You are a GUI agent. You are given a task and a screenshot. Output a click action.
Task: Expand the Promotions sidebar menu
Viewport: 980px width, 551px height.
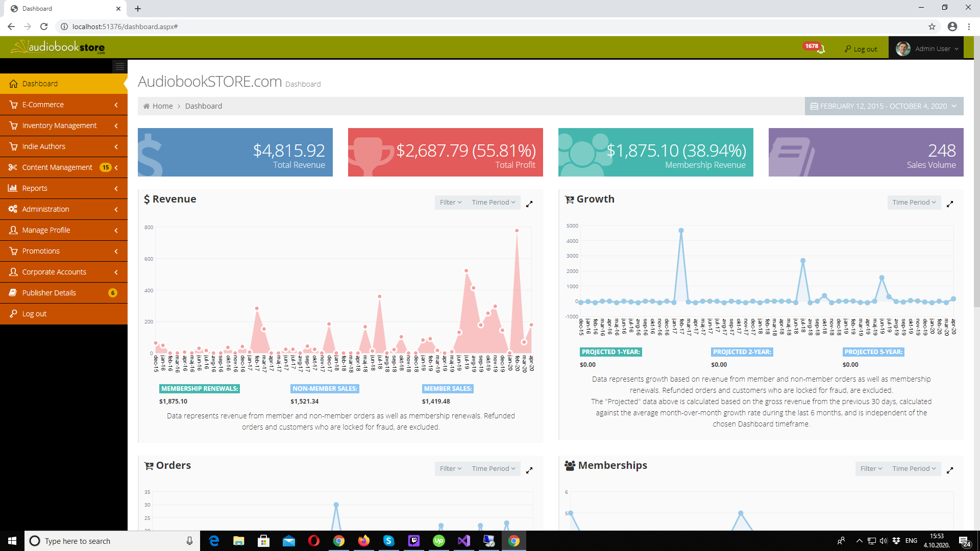(63, 251)
